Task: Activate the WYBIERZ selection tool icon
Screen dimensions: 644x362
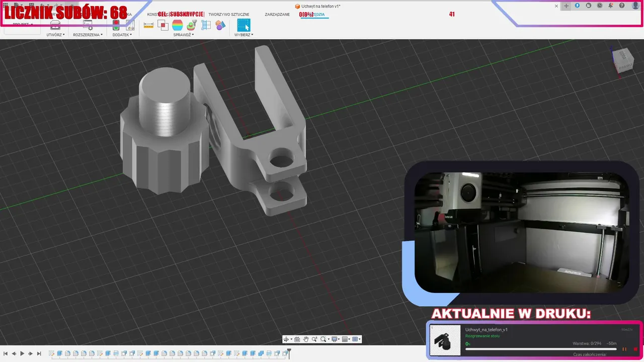Action: (244, 25)
